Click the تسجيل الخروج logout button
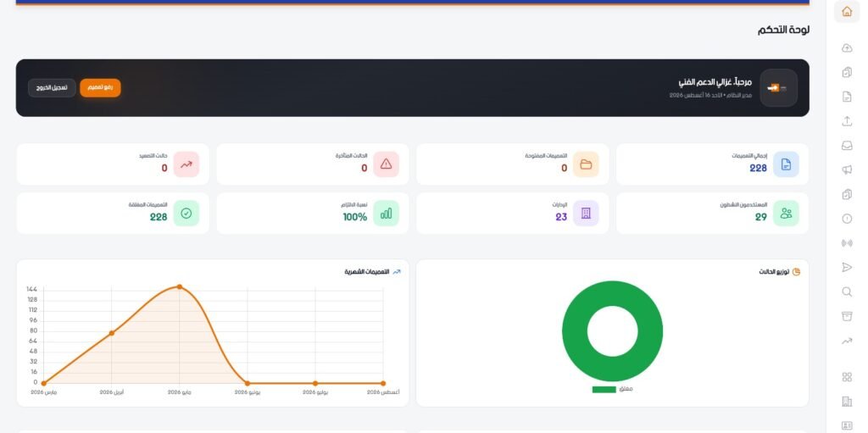Image resolution: width=868 pixels, height=433 pixels. pyautogui.click(x=52, y=87)
